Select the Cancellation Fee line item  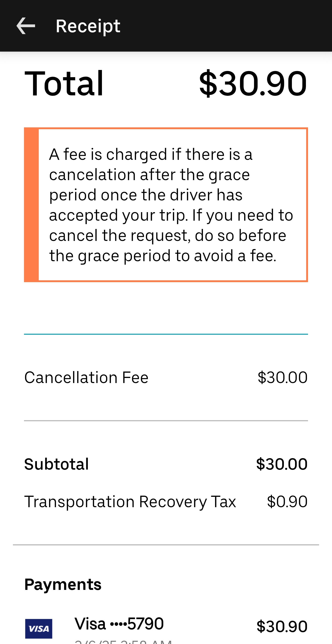pyautogui.click(x=86, y=377)
